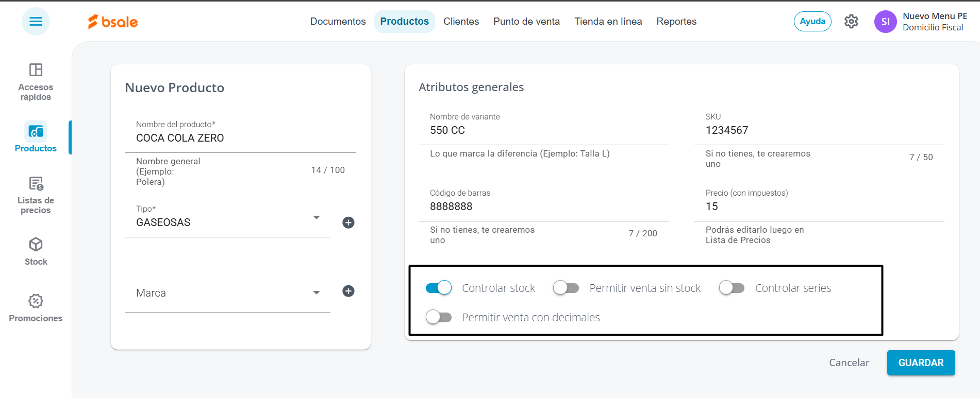Viewport: 980px width, 398px height.
Task: Add new Tipo with plus icon
Action: pos(348,222)
